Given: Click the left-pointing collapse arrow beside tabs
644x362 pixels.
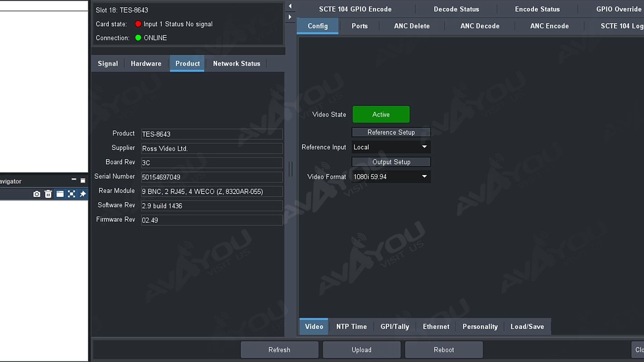Looking at the screenshot, I should [290, 6].
